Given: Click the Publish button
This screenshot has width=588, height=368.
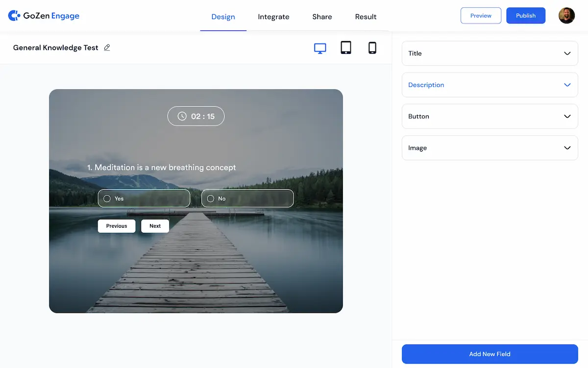Looking at the screenshot, I should [x=526, y=16].
